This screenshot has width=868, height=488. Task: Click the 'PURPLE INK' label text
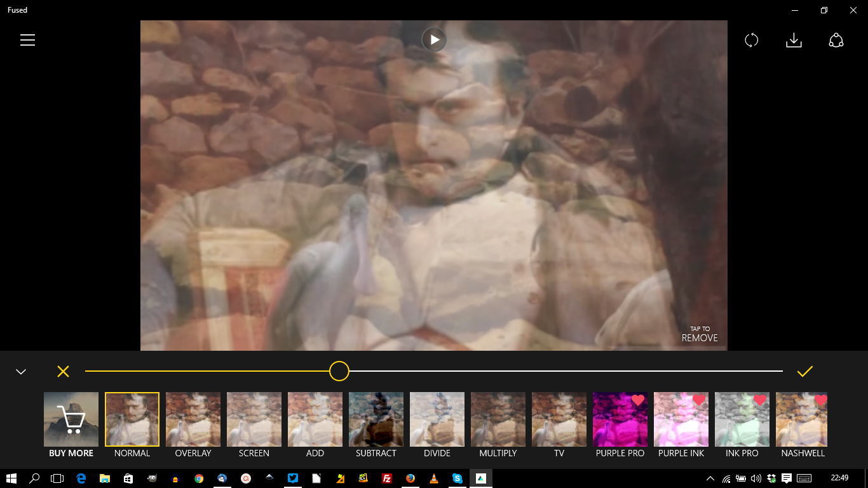click(681, 453)
